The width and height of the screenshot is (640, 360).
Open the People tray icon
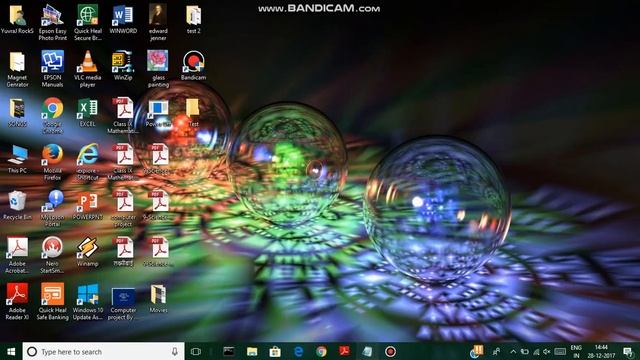coord(496,351)
